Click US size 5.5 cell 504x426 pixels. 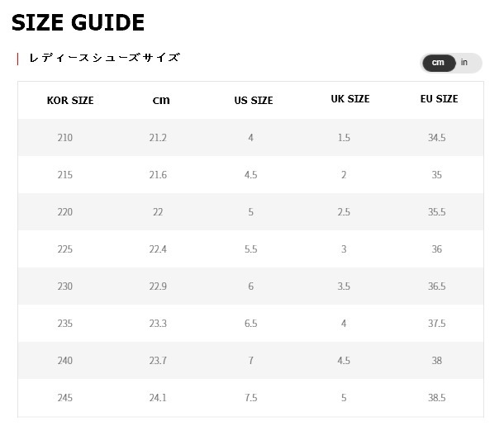[250, 249]
